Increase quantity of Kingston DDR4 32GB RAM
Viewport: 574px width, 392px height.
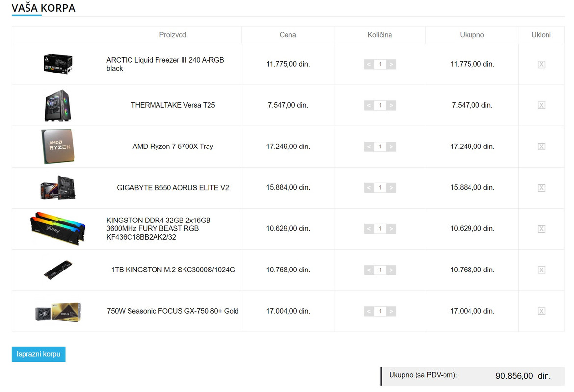tap(391, 229)
